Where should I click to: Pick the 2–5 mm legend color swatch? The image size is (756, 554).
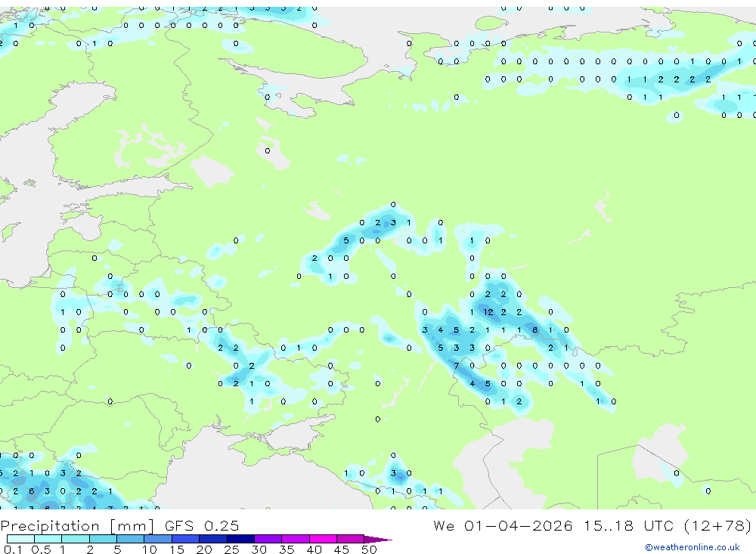tap(103, 539)
